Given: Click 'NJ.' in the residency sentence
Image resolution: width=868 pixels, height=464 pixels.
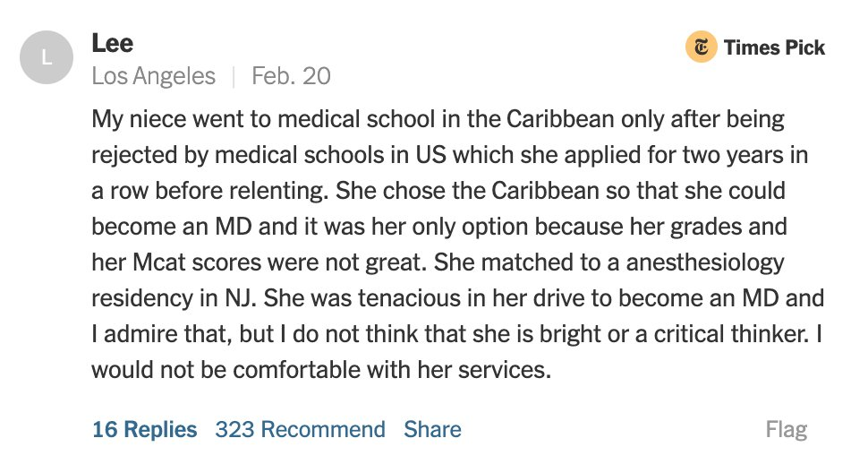Looking at the screenshot, I should click(x=241, y=298).
